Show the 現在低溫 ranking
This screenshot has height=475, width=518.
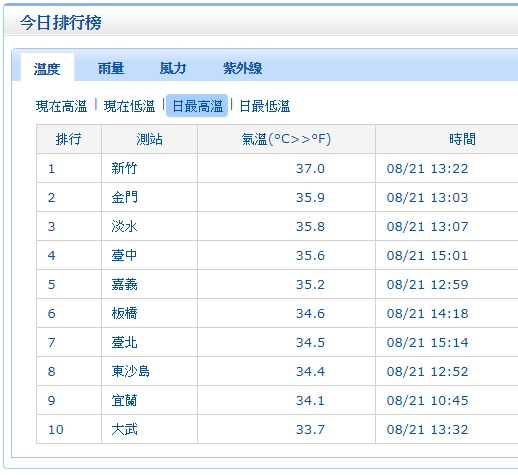(129, 106)
